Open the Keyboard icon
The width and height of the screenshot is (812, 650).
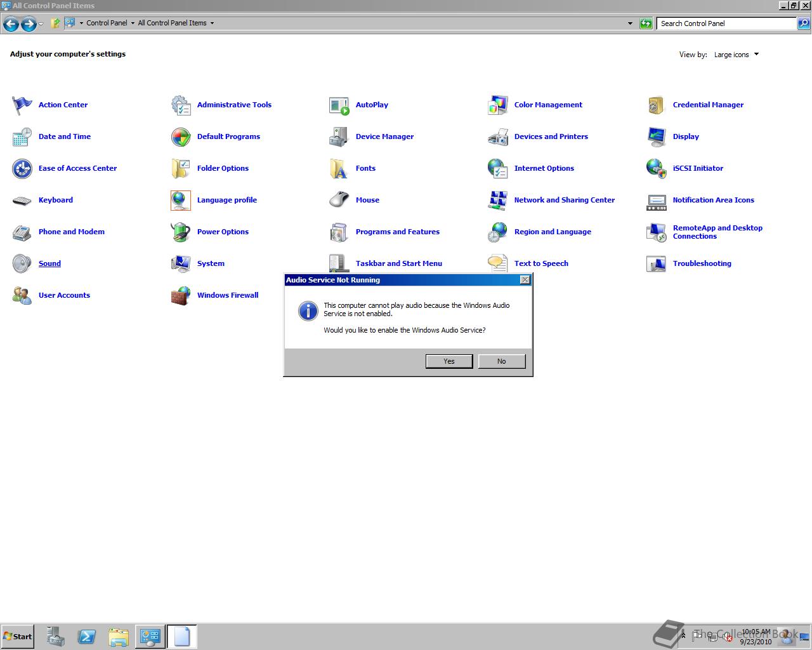[x=22, y=200]
